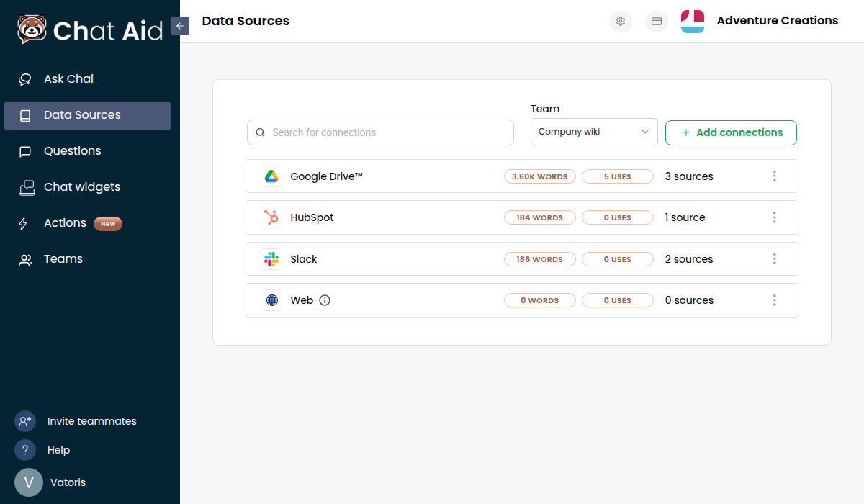The image size is (864, 504).
Task: Click the Slack logo icon
Action: [271, 259]
